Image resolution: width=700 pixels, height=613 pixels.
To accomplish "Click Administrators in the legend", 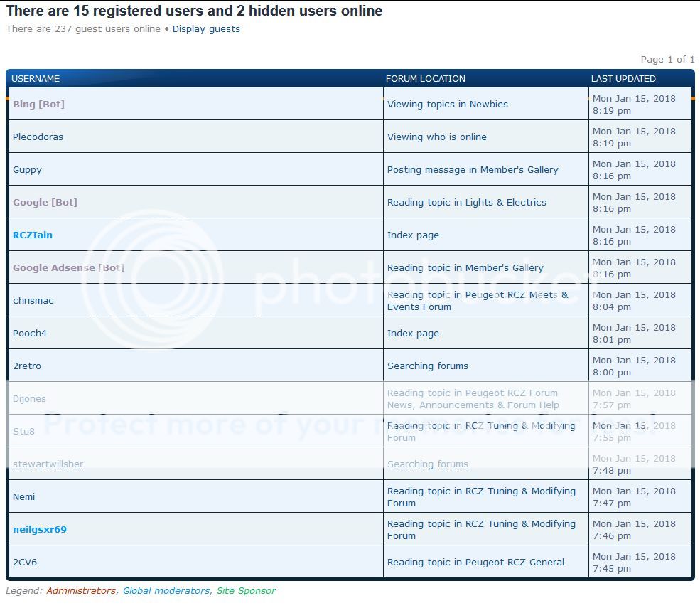I will [x=80, y=591].
